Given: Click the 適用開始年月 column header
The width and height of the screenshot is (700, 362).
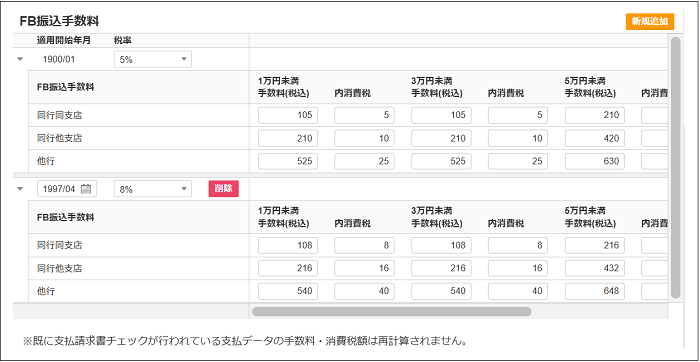Looking at the screenshot, I should pos(64,40).
